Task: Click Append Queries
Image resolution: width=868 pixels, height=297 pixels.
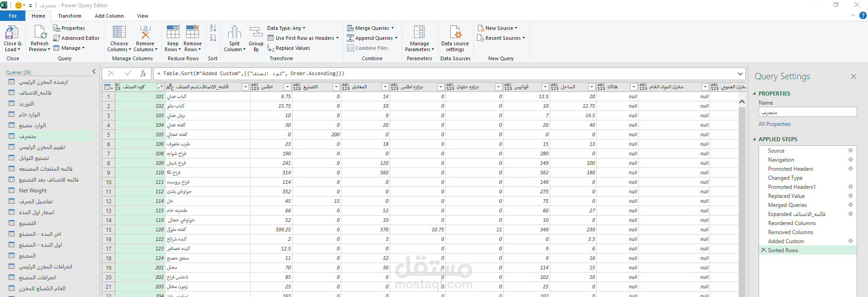Action: [372, 38]
